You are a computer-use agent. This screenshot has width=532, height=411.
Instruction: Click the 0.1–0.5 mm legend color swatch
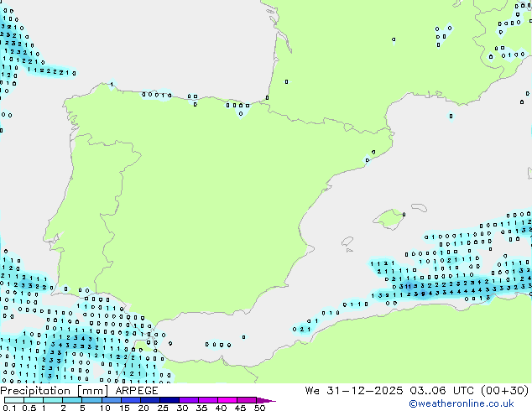tap(14, 400)
